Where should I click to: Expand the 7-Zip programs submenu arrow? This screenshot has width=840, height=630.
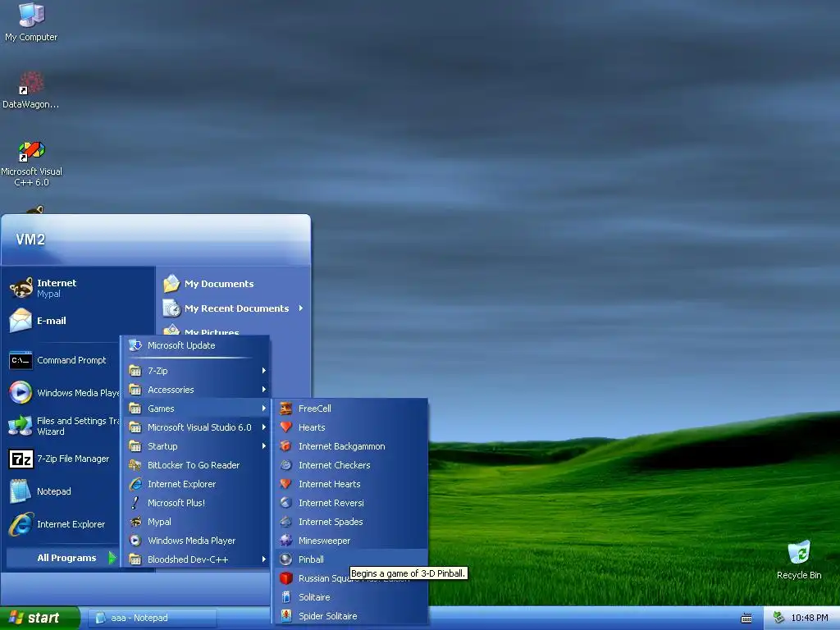pyautogui.click(x=263, y=371)
